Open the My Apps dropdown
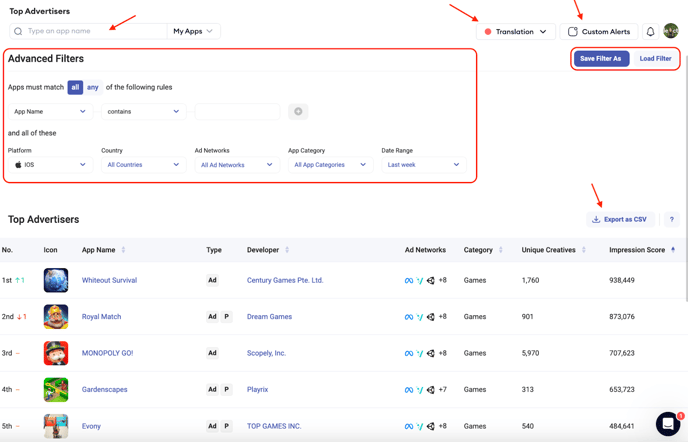Screen dimensions: 688x442 pos(193,31)
